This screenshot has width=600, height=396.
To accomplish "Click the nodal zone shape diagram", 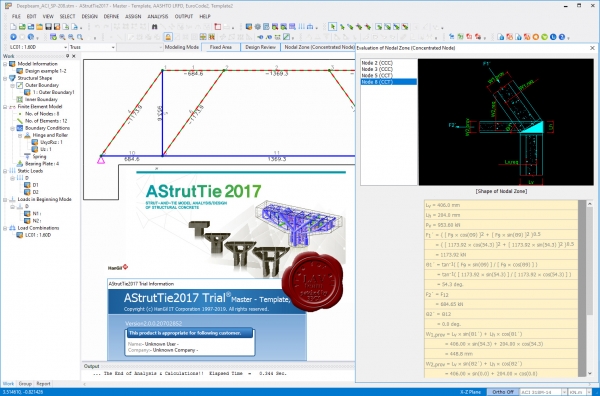I will click(506, 122).
